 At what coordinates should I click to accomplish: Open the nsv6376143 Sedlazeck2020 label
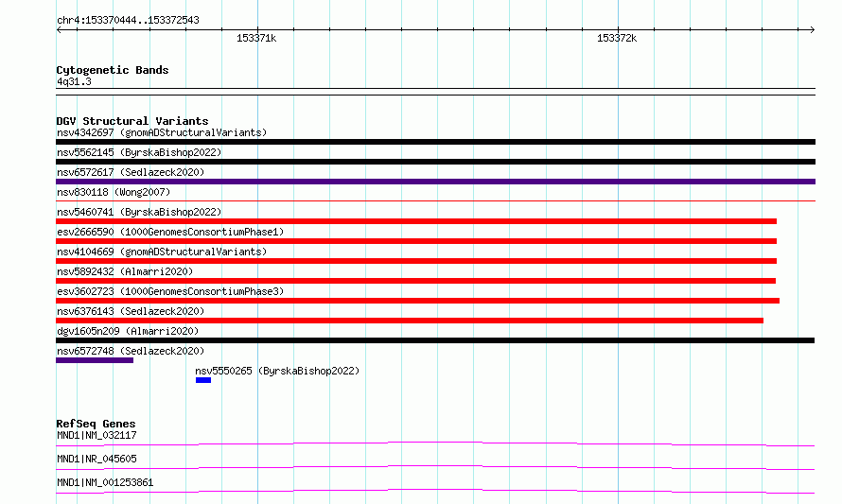(x=131, y=311)
